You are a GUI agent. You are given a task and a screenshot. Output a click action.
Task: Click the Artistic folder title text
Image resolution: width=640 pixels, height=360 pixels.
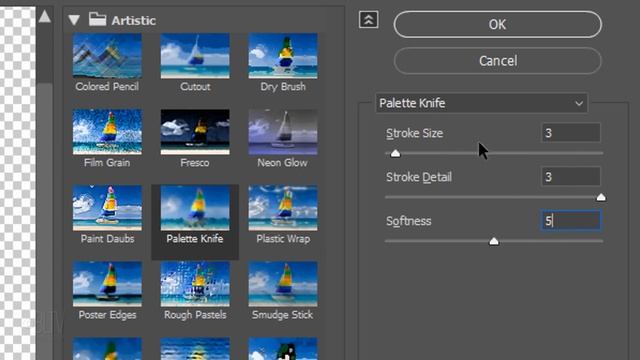coord(134,20)
